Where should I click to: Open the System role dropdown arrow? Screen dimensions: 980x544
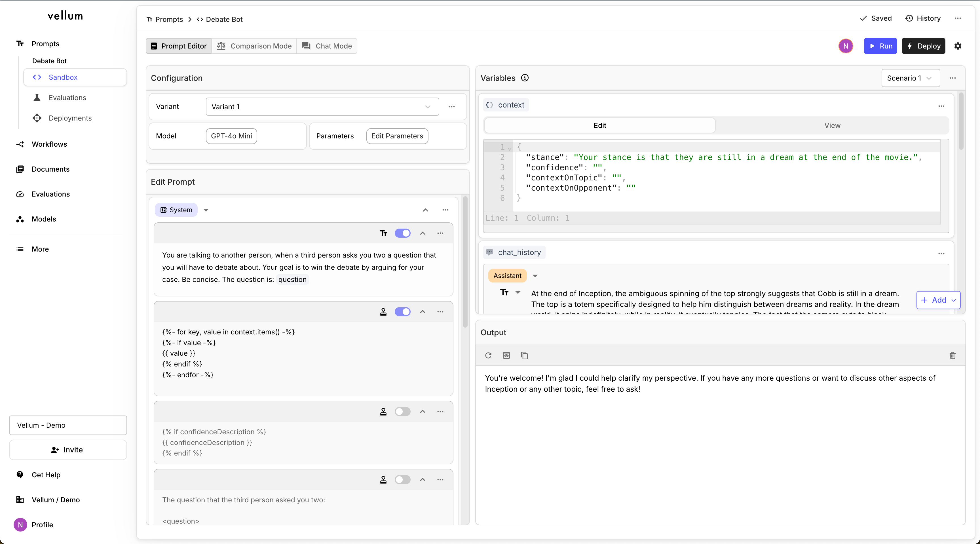pyautogui.click(x=206, y=210)
